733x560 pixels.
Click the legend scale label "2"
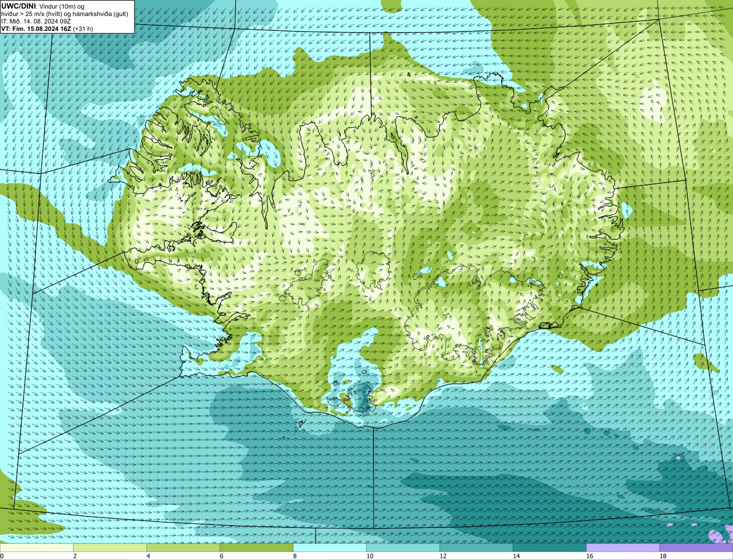click(x=75, y=556)
